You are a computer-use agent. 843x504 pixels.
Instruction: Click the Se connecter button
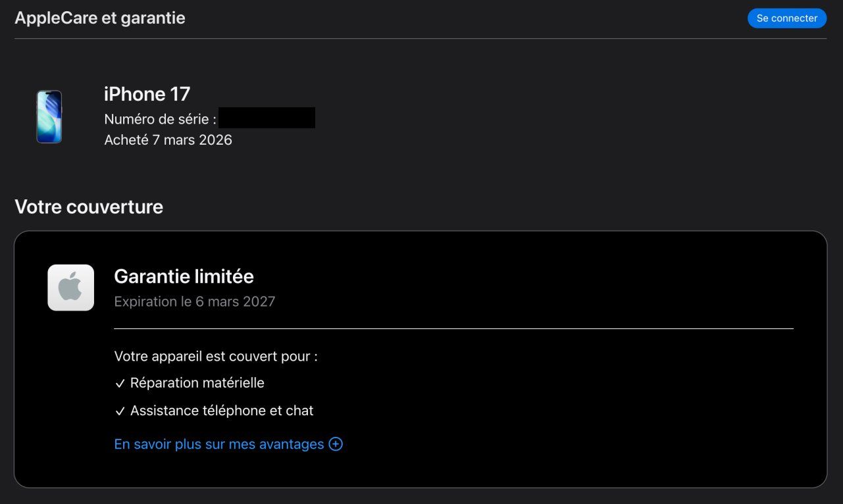click(787, 18)
